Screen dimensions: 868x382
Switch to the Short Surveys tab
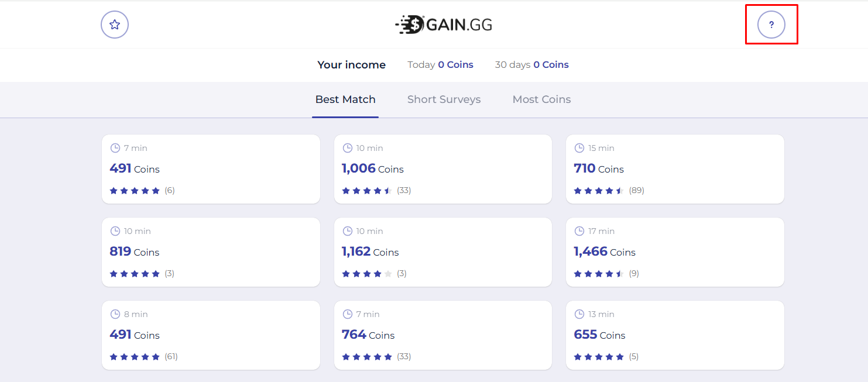click(x=444, y=99)
